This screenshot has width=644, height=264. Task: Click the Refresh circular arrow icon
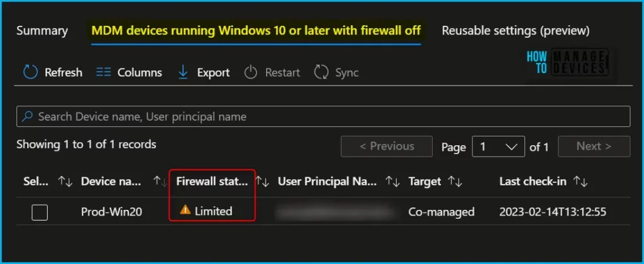(30, 72)
